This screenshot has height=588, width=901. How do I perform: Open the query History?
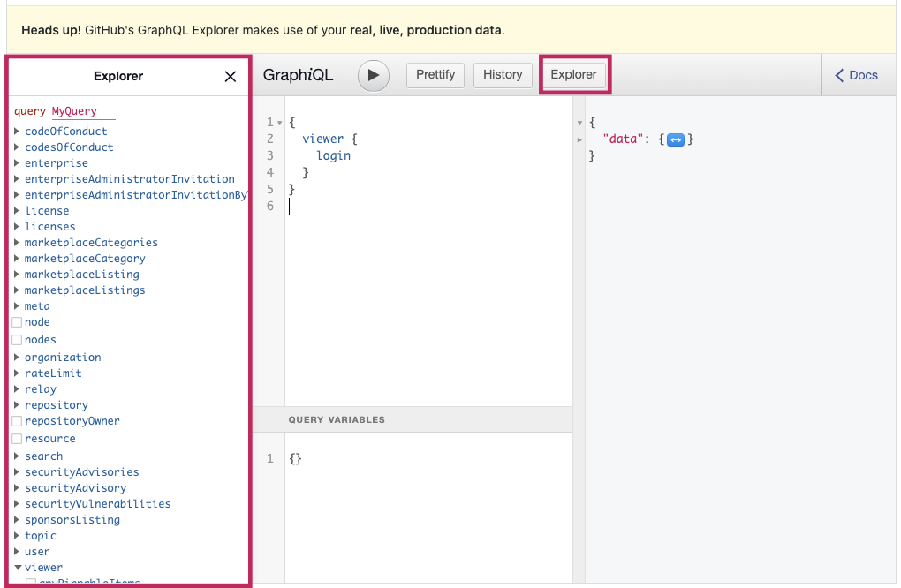503,75
